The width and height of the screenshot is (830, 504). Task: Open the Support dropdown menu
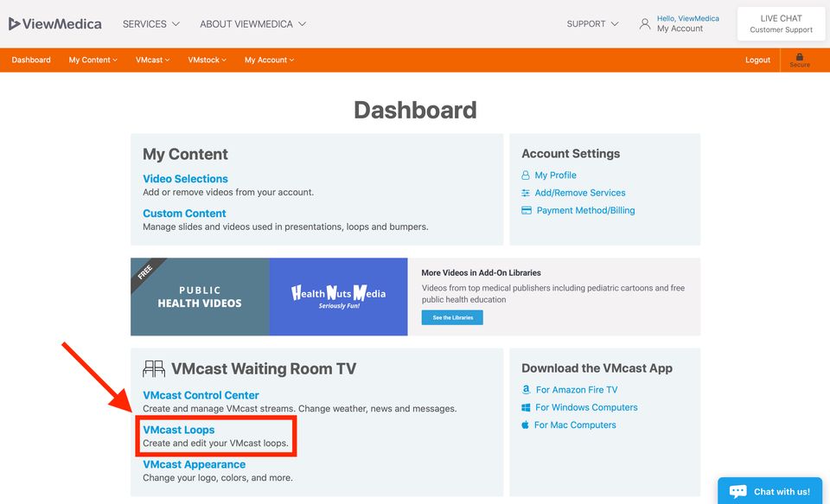click(592, 24)
